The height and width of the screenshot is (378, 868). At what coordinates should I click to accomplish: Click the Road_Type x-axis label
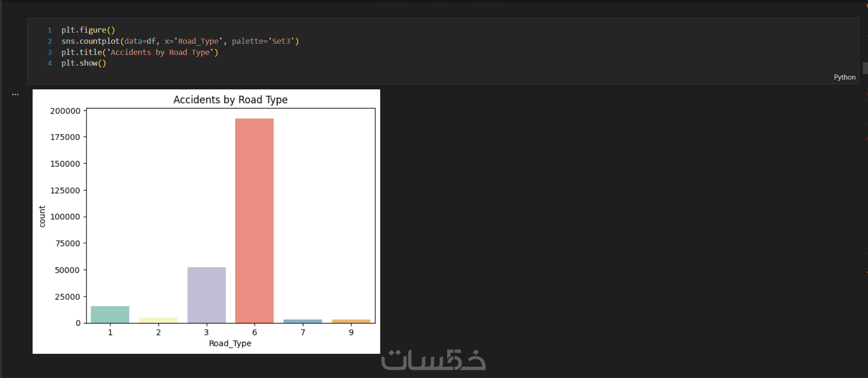(230, 344)
